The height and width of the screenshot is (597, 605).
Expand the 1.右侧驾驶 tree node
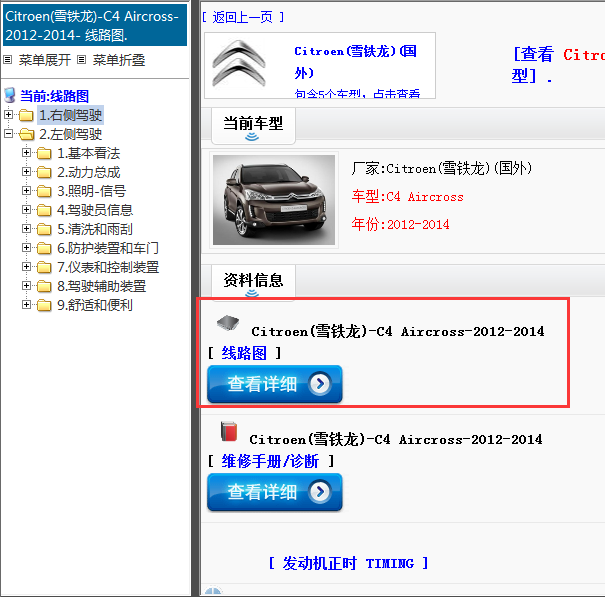8,114
